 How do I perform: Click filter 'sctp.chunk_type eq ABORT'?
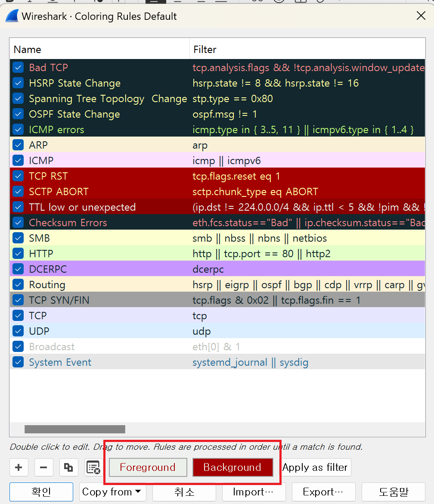coord(255,192)
